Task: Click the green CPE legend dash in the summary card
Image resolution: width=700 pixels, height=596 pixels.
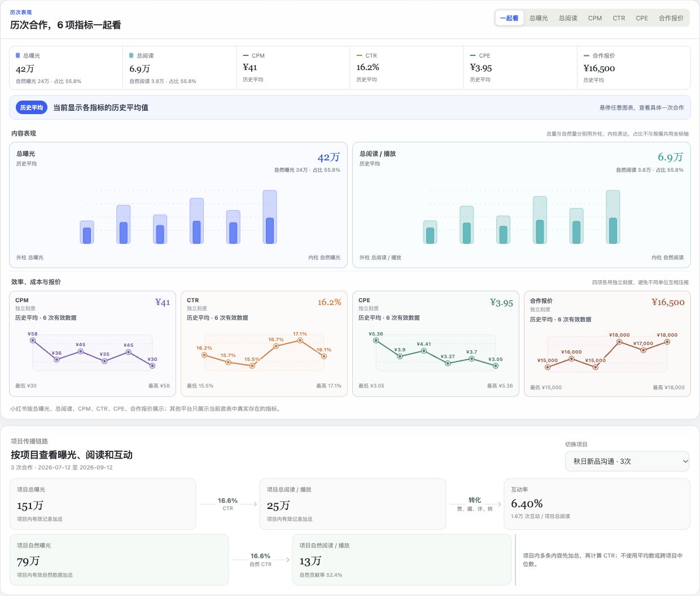Action: coord(473,55)
